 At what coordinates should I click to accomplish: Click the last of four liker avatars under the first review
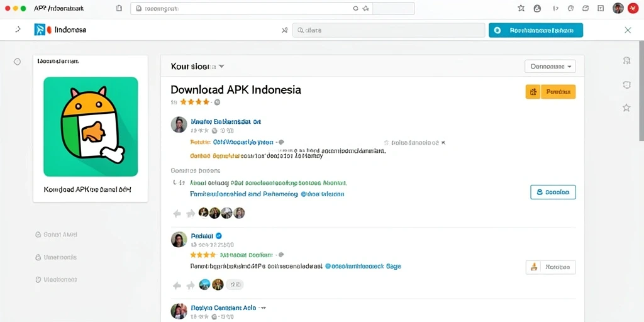[239, 213]
